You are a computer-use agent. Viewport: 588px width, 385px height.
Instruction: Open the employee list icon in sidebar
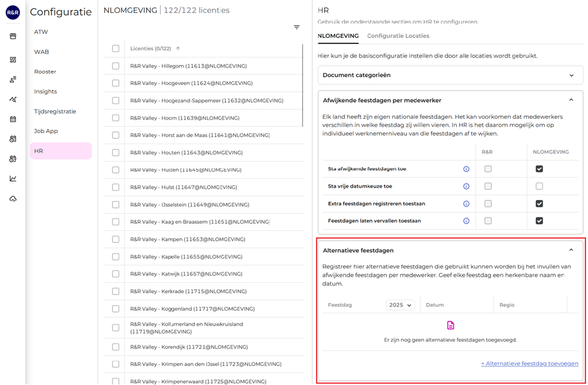[13, 80]
